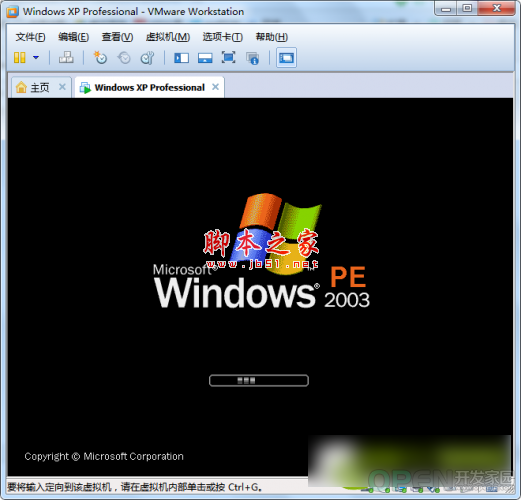The width and height of the screenshot is (521, 500).
Task: Open the Snapshot Manager icon
Action: 147,58
